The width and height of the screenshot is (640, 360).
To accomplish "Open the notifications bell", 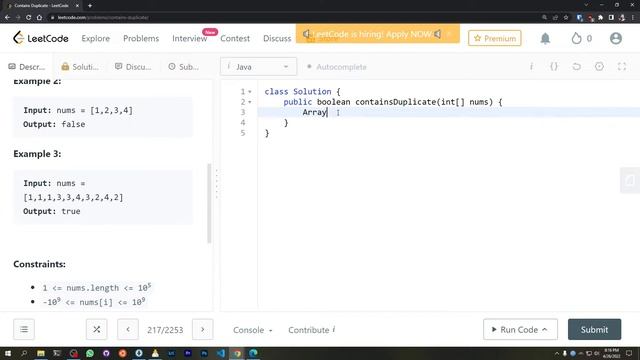I will 545,38.
